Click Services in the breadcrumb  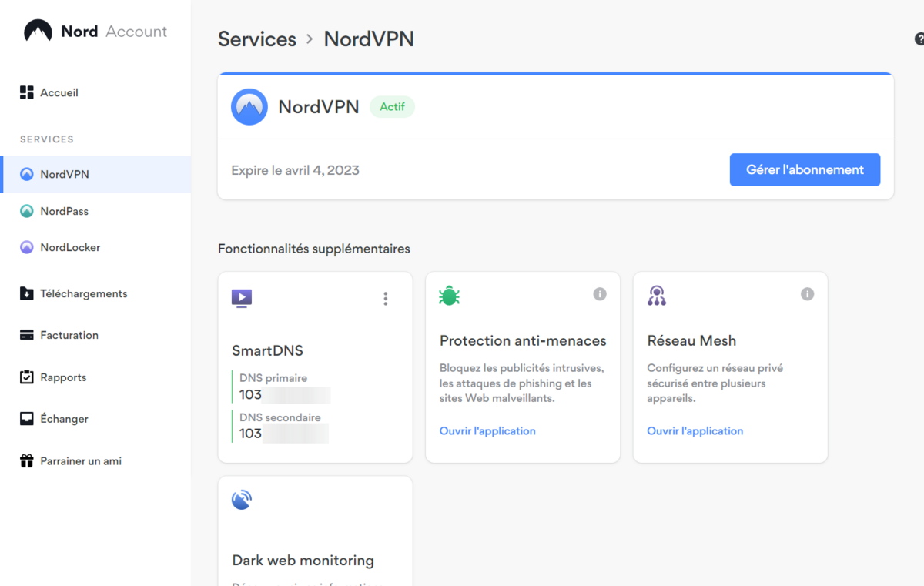[257, 39]
